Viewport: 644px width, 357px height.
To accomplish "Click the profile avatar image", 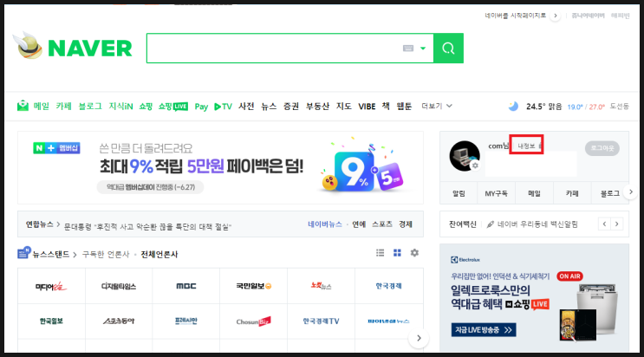I will [465, 156].
